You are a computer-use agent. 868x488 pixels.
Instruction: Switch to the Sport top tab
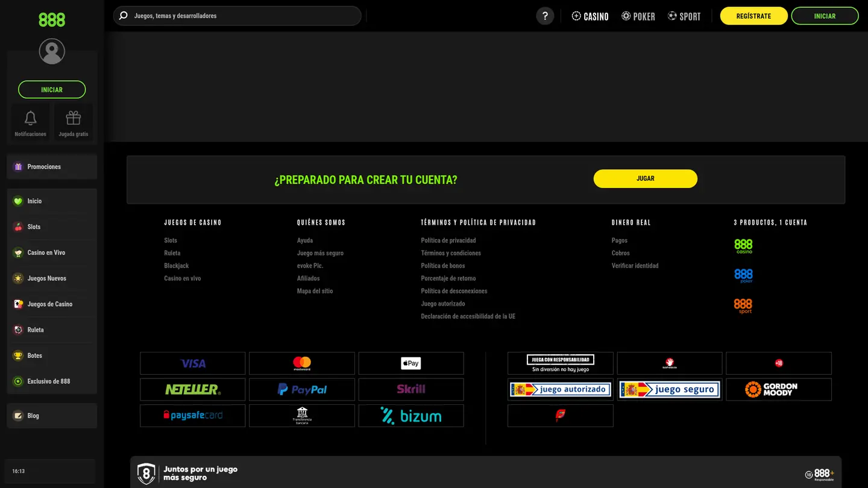684,16
